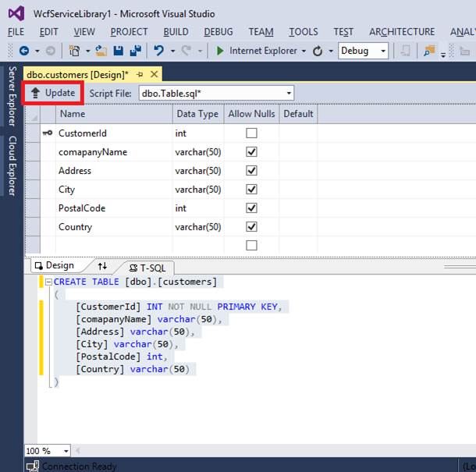Click the Save icon in toolbar
Viewport: 476px width, 472px height.
tap(119, 51)
